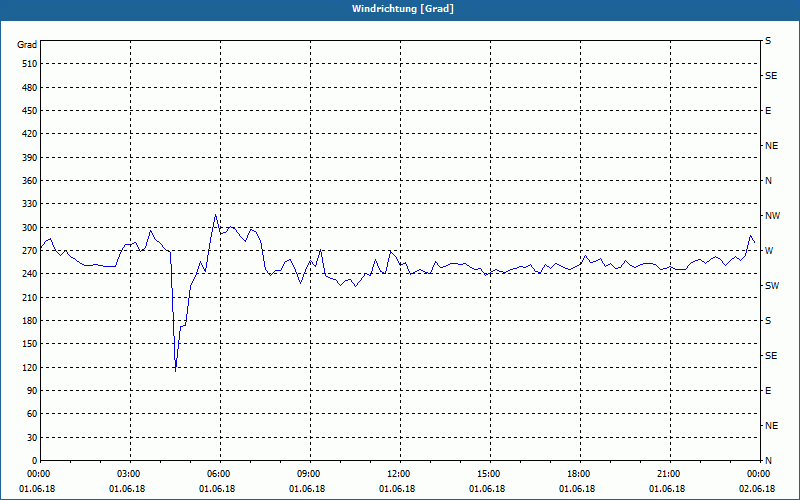Click the 240 degree axis label
The width and height of the screenshot is (800, 500).
[x=30, y=274]
